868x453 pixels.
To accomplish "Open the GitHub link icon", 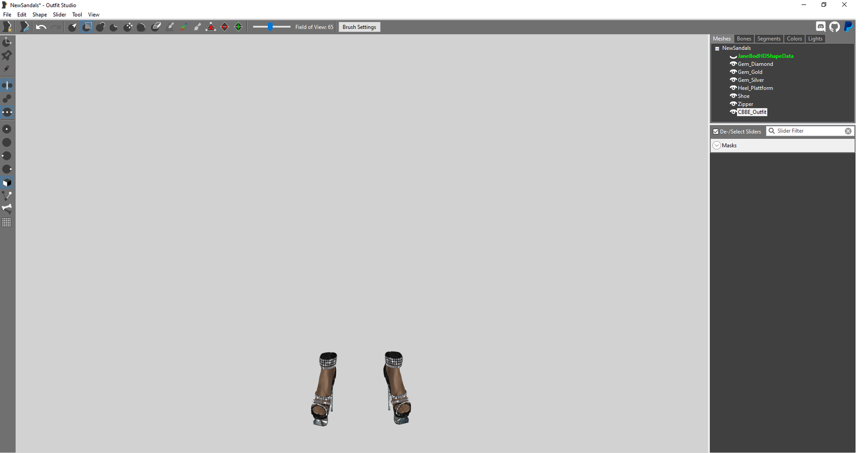I will (835, 27).
